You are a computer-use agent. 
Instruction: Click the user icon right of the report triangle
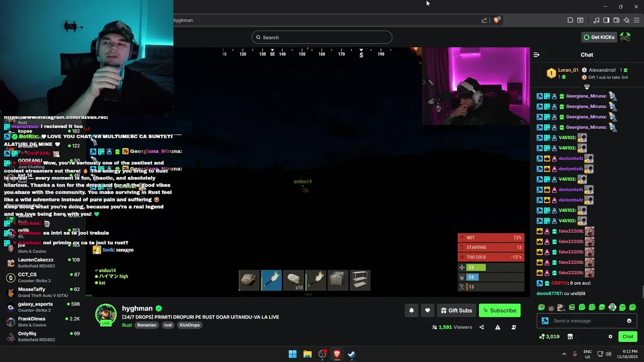point(514,327)
